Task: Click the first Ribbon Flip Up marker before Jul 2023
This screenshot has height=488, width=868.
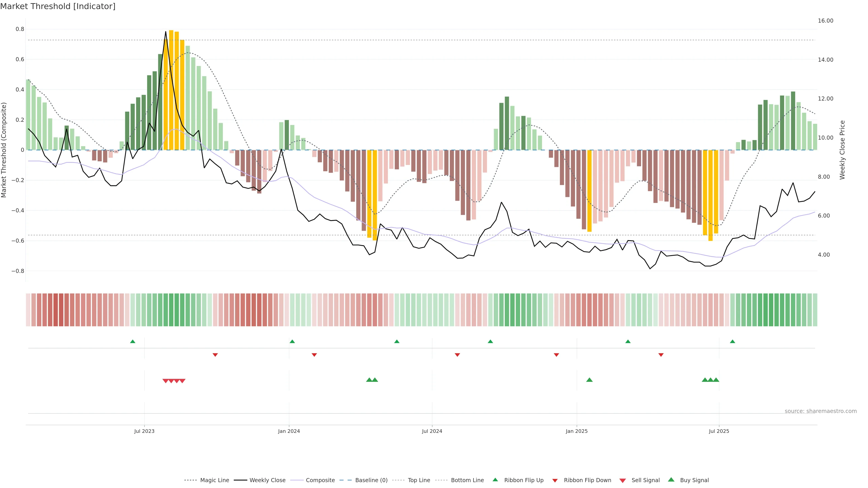Action: tap(133, 342)
